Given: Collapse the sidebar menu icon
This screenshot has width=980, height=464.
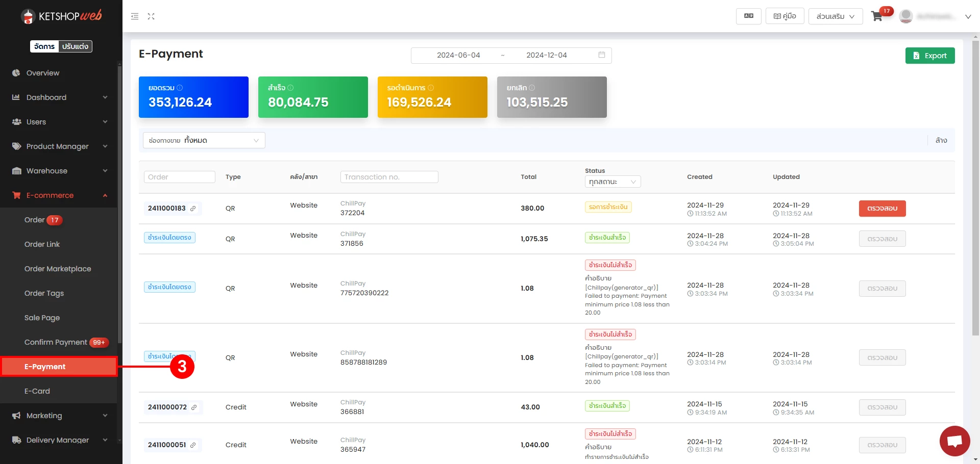Looking at the screenshot, I should [x=135, y=16].
